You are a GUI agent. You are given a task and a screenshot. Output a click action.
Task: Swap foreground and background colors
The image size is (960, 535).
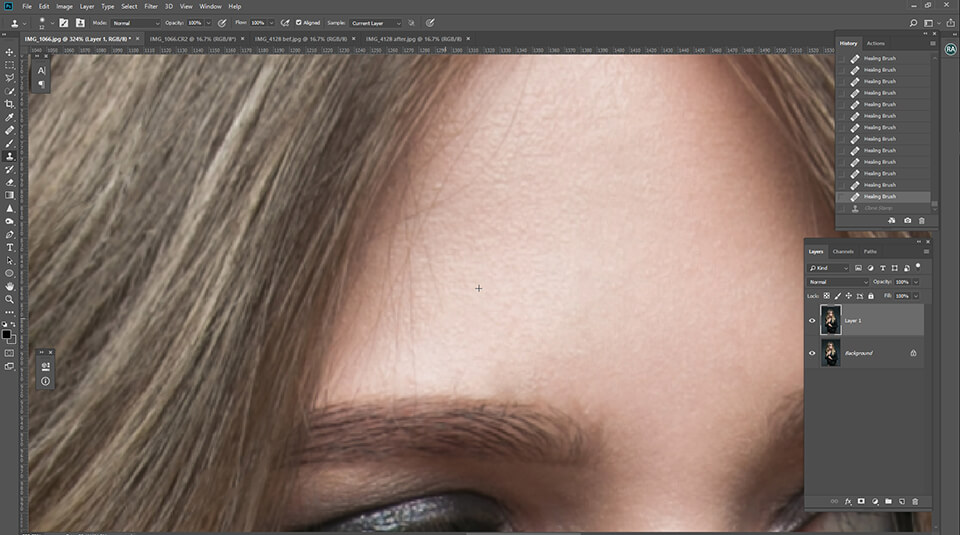pos(13,324)
